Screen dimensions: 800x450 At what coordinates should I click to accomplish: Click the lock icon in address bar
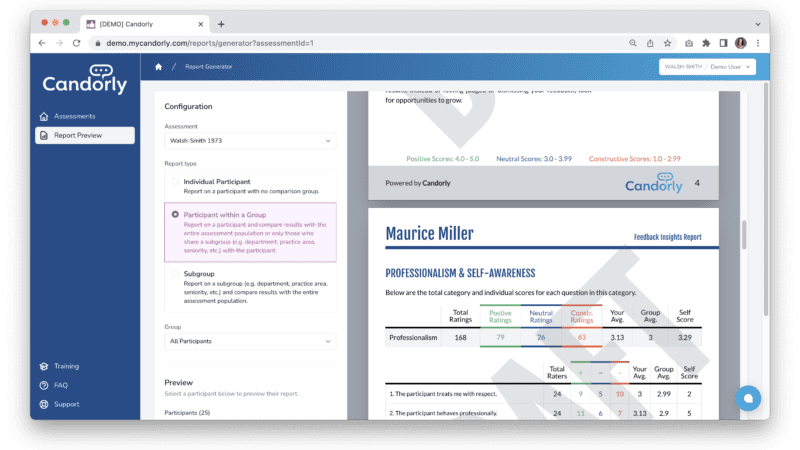point(97,43)
